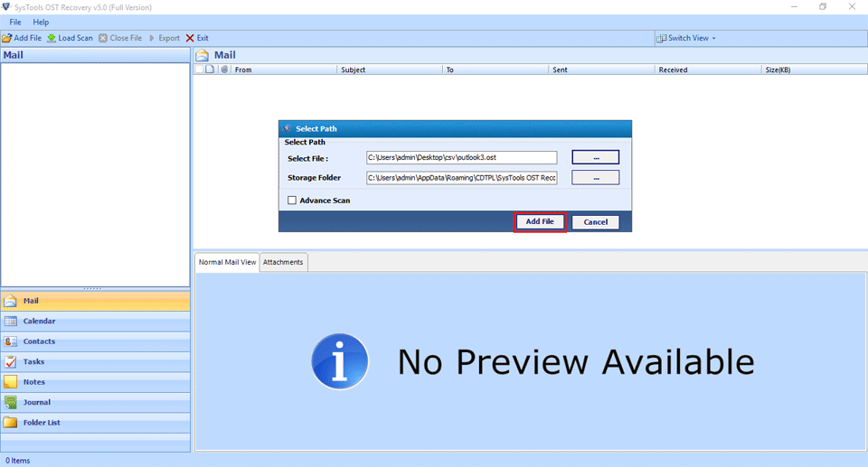This screenshot has width=868, height=467.
Task: Open the Contacts section in sidebar
Action: click(39, 341)
